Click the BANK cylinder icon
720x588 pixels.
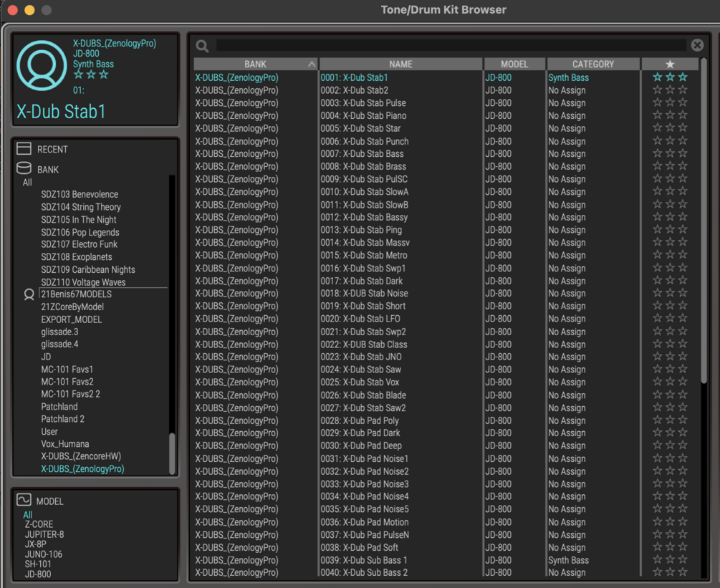pos(24,168)
